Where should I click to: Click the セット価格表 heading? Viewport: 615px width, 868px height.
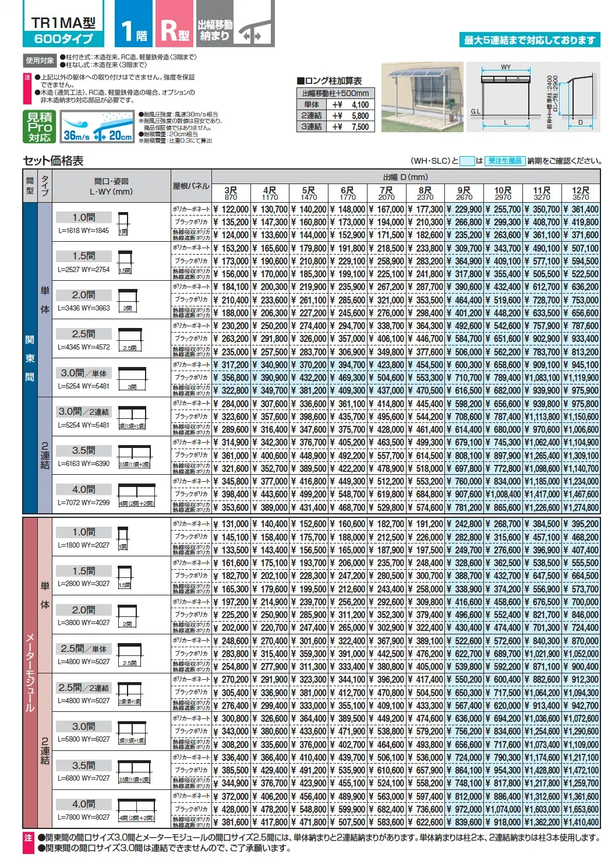coord(53,161)
